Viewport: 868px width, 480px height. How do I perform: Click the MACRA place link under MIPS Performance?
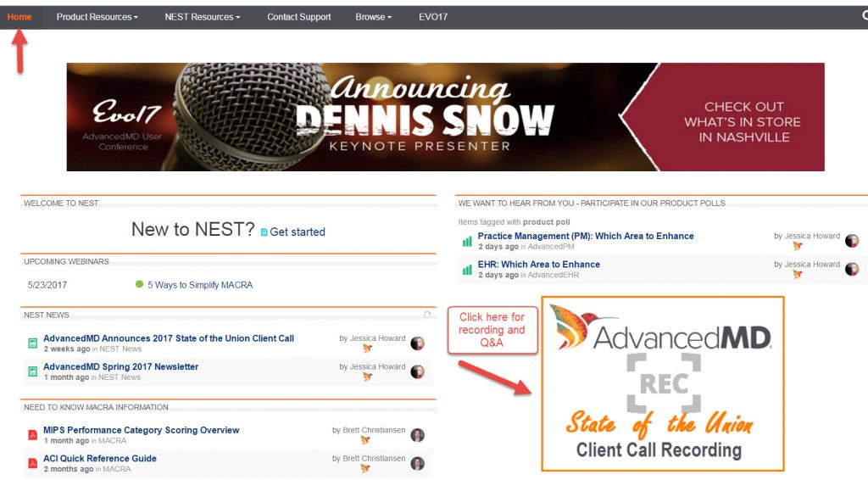113,441
